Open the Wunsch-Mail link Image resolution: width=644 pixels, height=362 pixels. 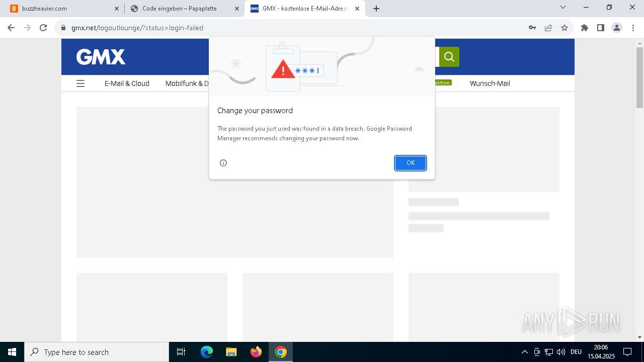(x=490, y=83)
